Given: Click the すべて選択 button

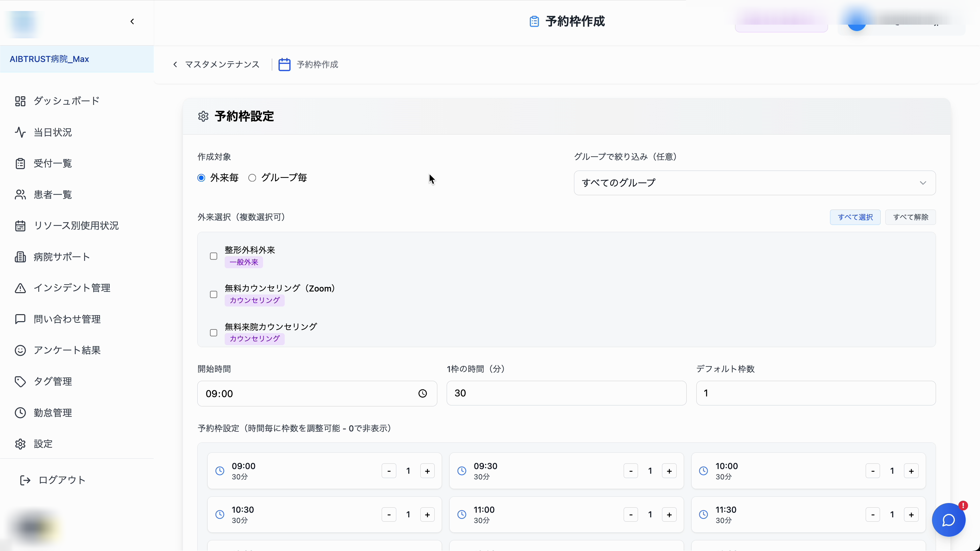Looking at the screenshot, I should [x=855, y=217].
